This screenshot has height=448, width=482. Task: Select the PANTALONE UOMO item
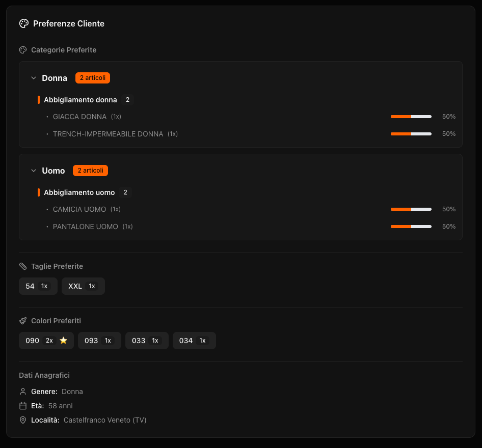(85, 227)
